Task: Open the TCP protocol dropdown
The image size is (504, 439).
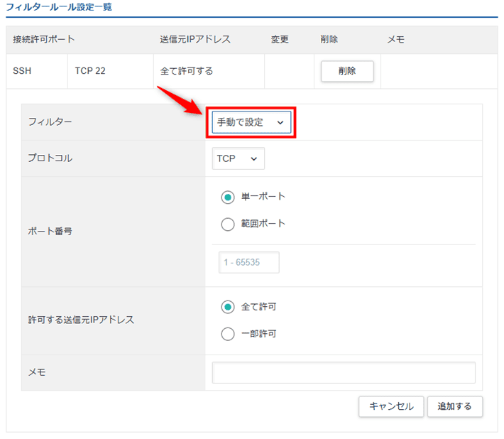Action: (x=239, y=158)
